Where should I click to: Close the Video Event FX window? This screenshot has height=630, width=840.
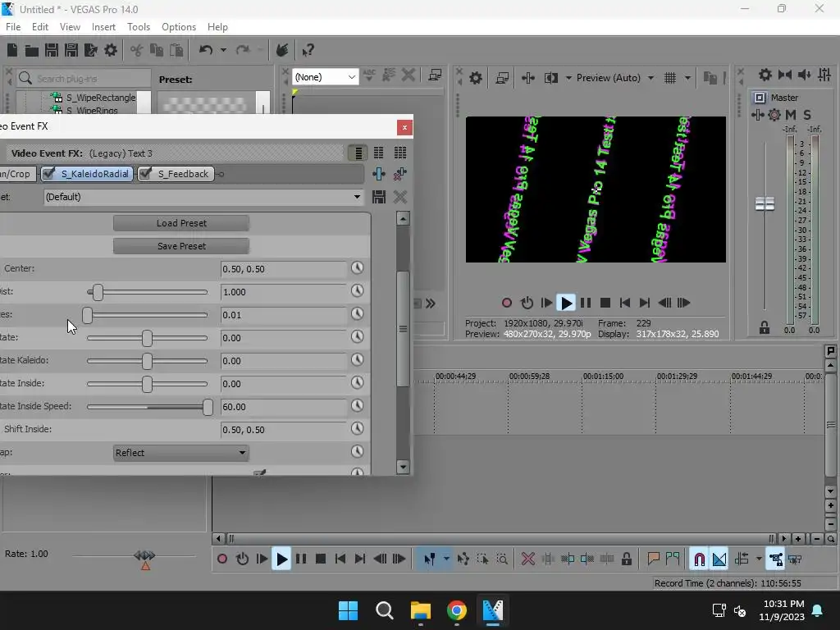coord(404,127)
